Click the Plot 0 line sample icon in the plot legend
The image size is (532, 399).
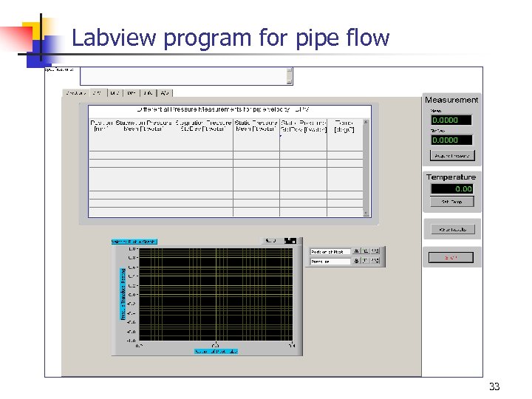pyautogui.click(x=290, y=241)
